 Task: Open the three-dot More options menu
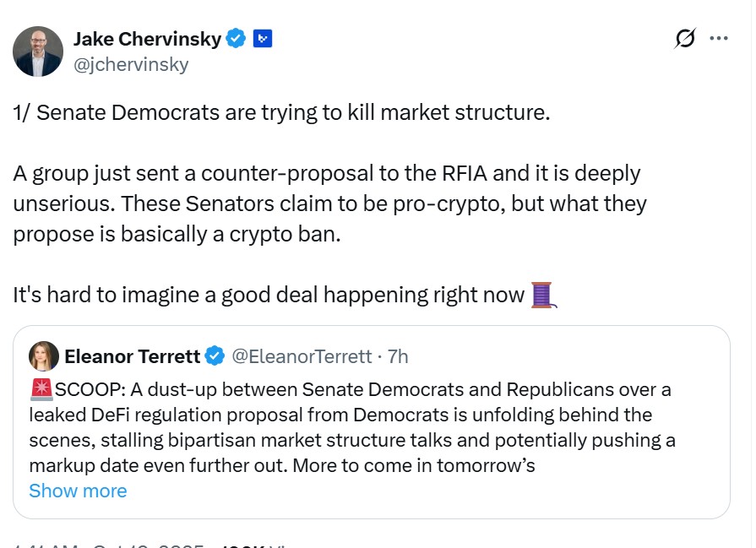[719, 39]
